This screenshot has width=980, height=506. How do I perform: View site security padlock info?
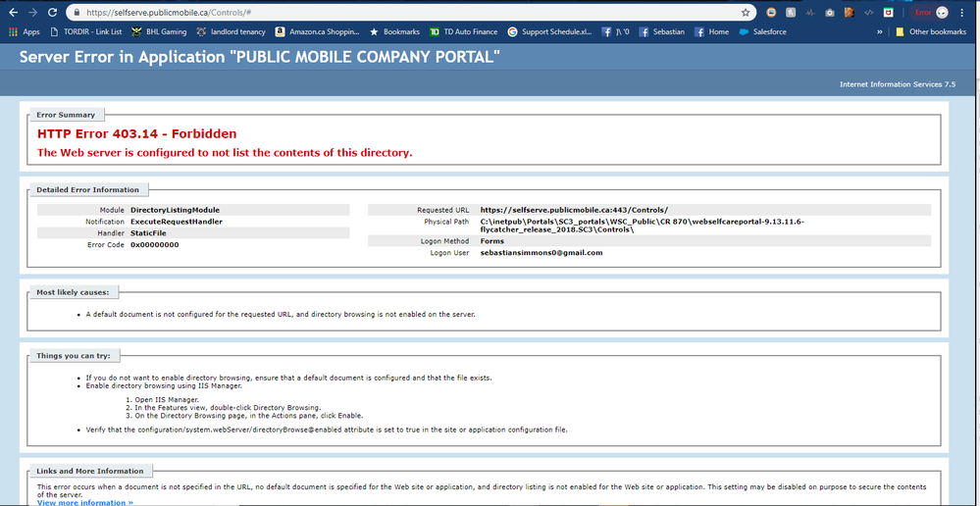77,13
